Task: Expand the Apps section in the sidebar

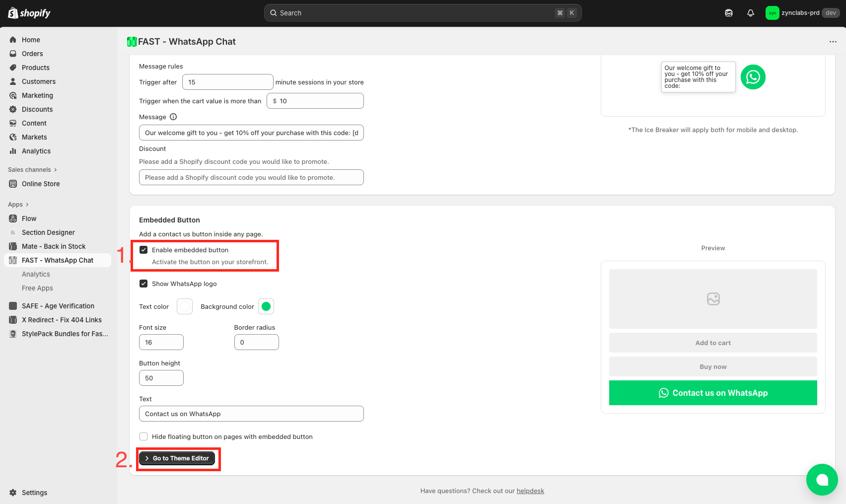Action: tap(18, 205)
